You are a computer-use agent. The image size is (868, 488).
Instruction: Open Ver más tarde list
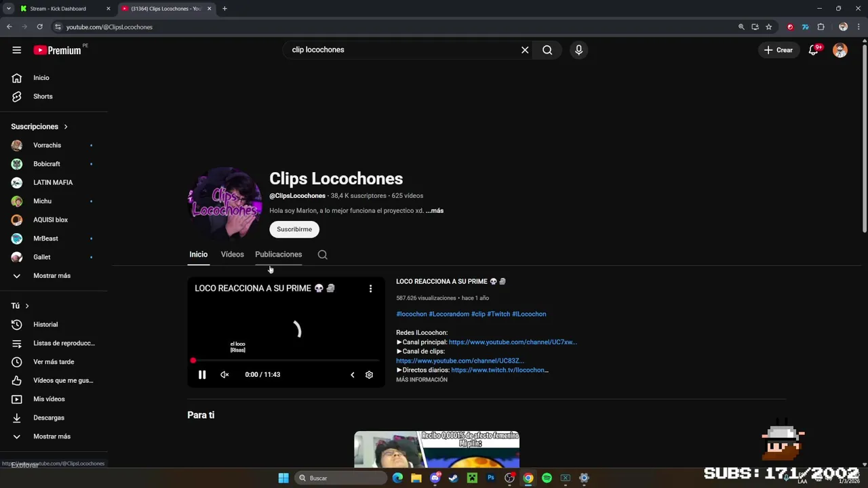point(54,362)
